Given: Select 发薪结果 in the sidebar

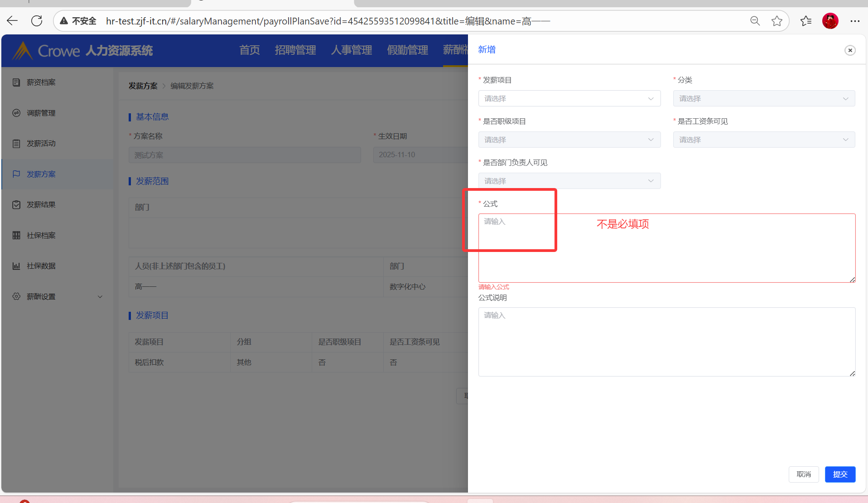Looking at the screenshot, I should pos(41,204).
